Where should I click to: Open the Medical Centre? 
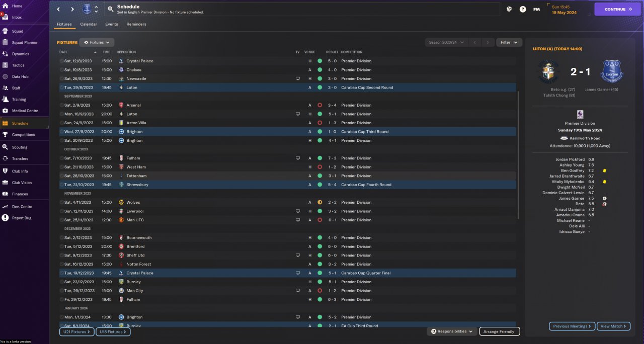(x=24, y=111)
